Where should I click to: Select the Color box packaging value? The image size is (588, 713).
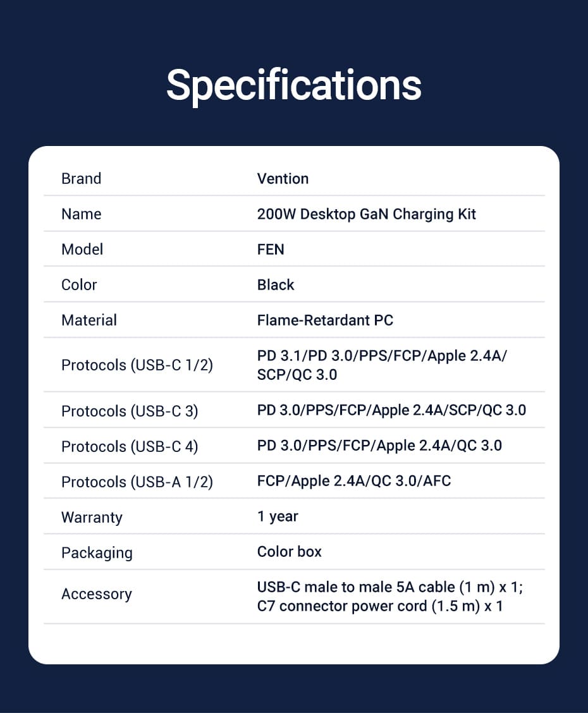point(289,552)
